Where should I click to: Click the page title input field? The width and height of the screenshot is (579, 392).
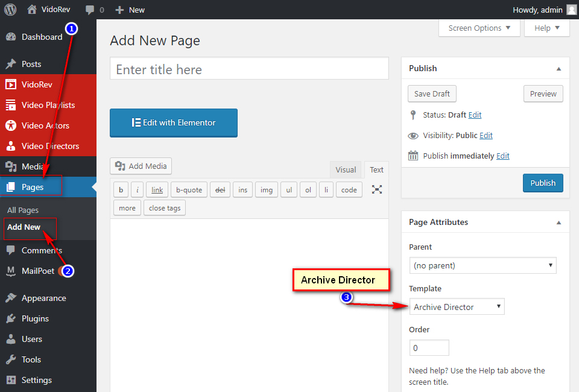click(249, 69)
